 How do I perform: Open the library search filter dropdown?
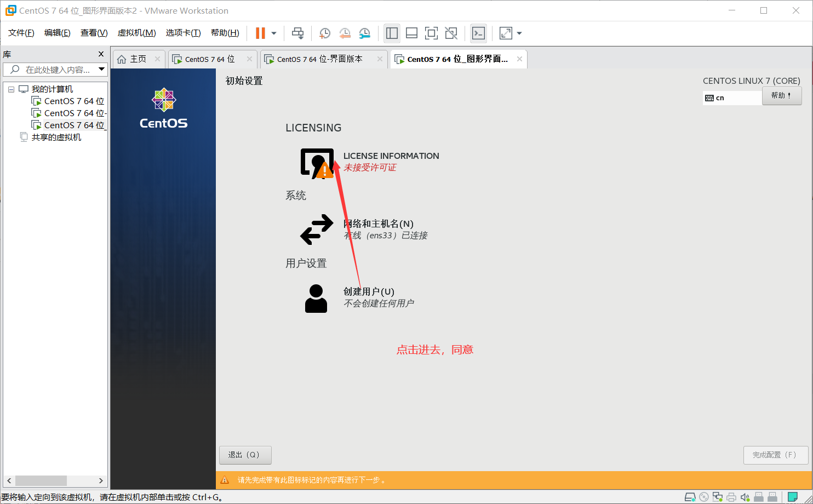click(102, 69)
